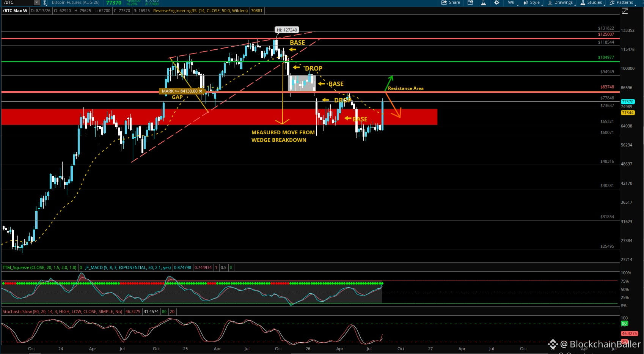Click the MACD value 0.744934
644x354 pixels.
click(203, 267)
